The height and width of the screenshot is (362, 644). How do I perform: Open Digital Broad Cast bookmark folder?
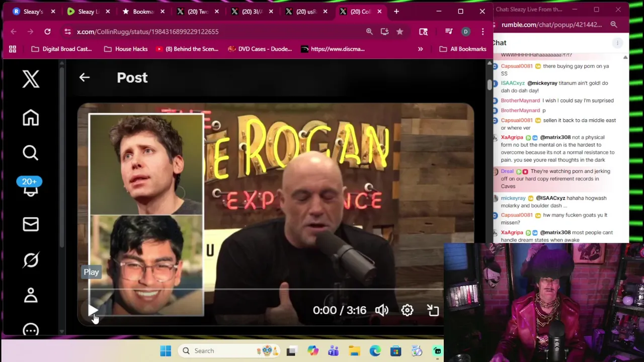click(61, 49)
